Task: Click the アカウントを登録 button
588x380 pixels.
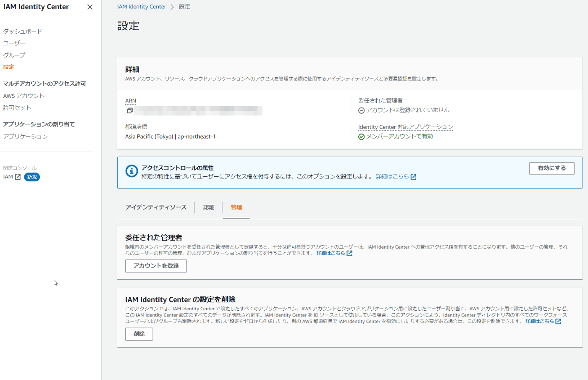Action: (156, 266)
